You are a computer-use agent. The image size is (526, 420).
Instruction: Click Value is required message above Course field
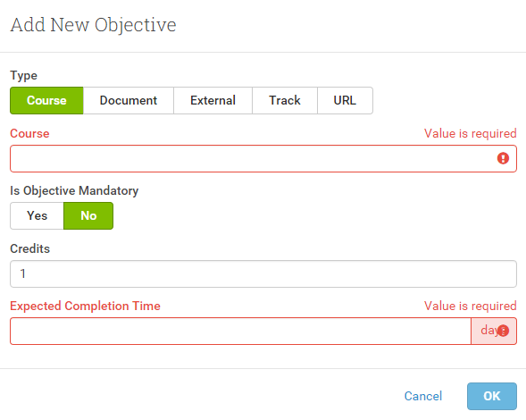(471, 133)
